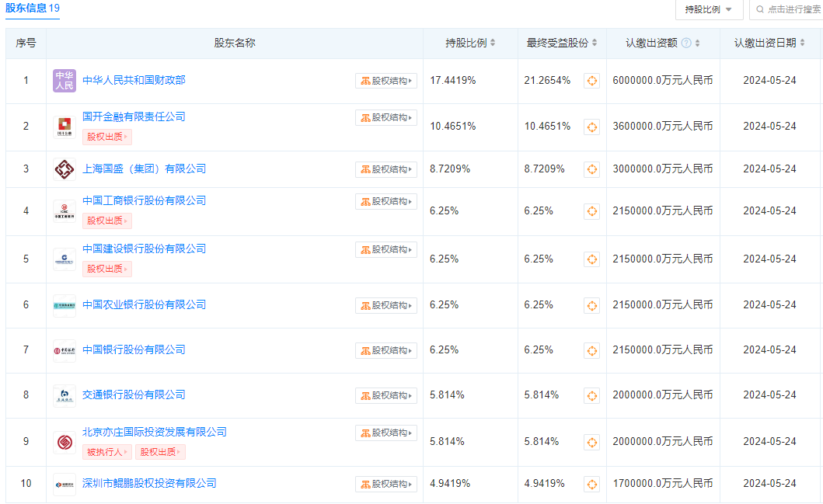Select 6000000.0万元人民币 contribution amount
The width and height of the screenshot is (823, 504).
click(663, 81)
